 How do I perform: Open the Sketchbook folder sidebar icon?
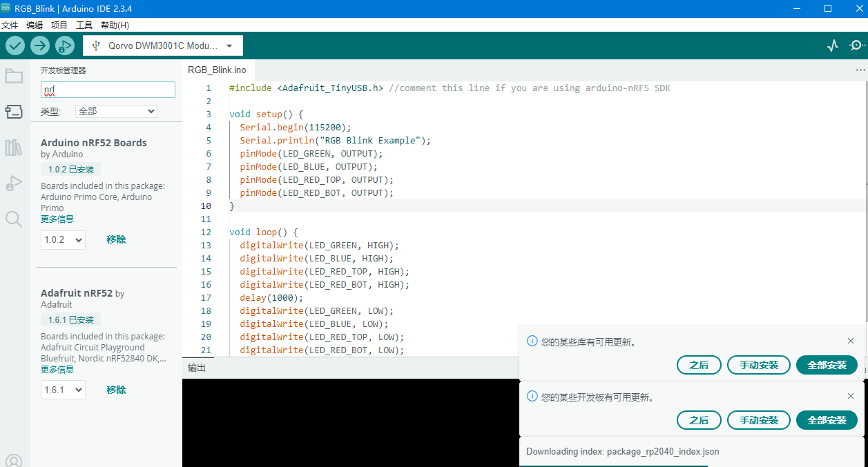coord(14,76)
